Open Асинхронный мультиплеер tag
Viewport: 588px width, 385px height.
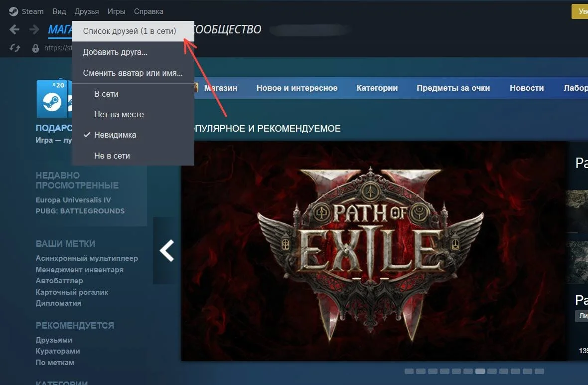87,258
